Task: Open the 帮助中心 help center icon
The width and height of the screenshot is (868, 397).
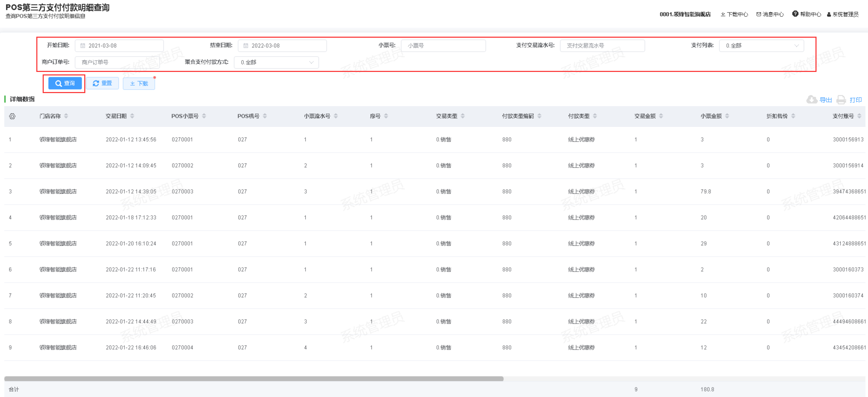Action: tap(795, 14)
